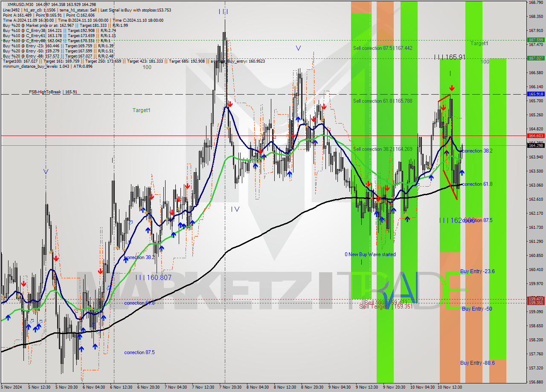
Task: Click the 'Buy Entry -88.6' label
Action: pyautogui.click(x=477, y=363)
